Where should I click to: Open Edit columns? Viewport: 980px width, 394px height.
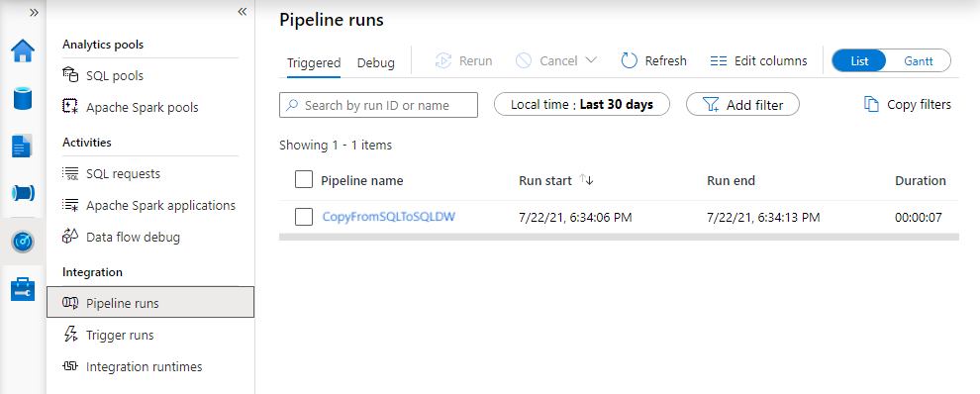(759, 60)
